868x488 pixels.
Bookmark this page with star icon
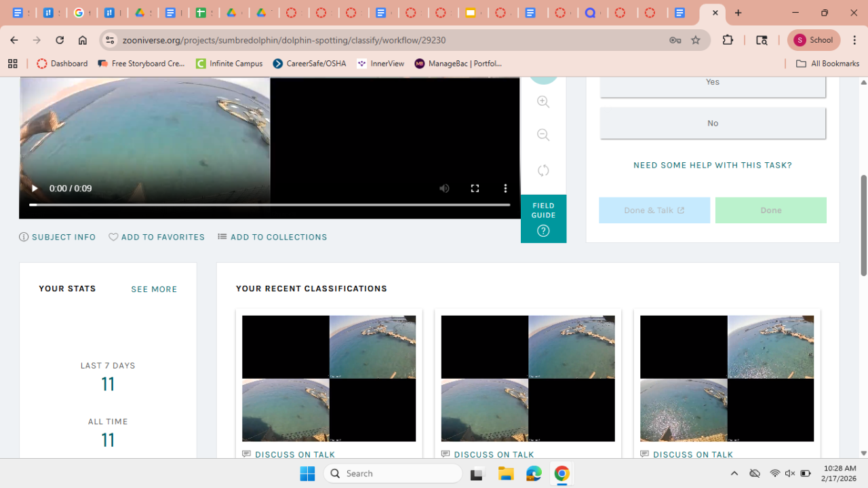point(695,40)
